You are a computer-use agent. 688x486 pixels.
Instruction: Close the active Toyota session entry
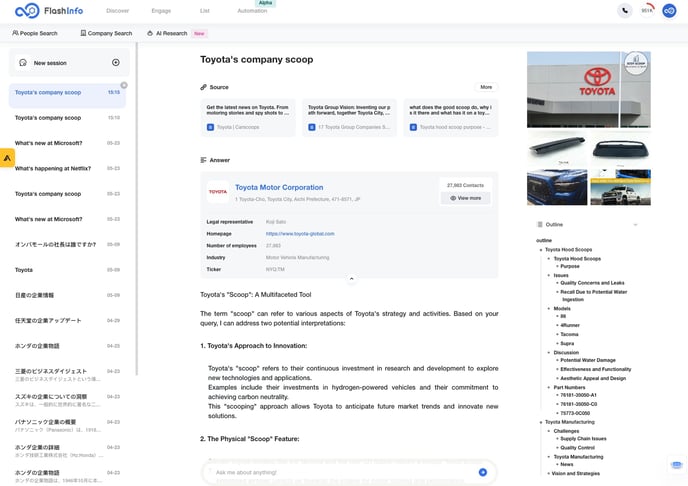click(x=124, y=85)
